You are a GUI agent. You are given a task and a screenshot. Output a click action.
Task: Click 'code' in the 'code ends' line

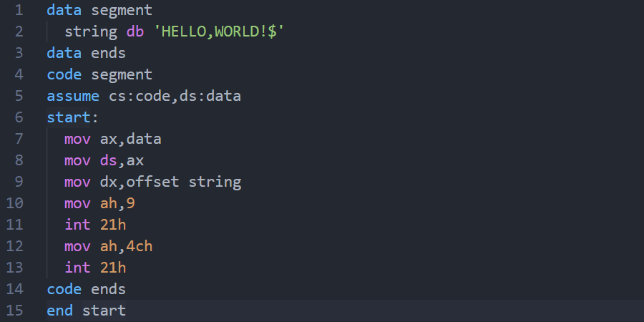64,289
